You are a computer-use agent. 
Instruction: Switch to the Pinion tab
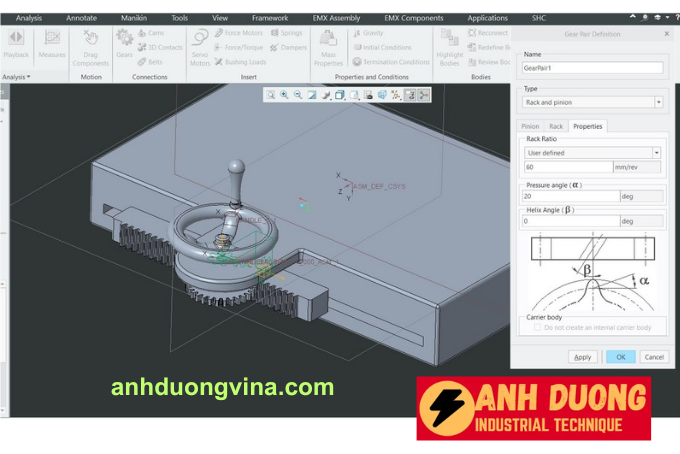tap(530, 126)
